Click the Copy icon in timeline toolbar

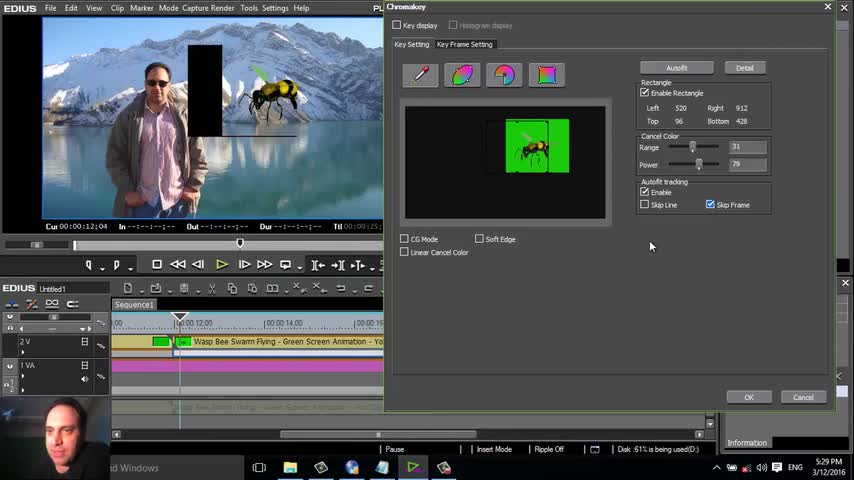(x=233, y=288)
